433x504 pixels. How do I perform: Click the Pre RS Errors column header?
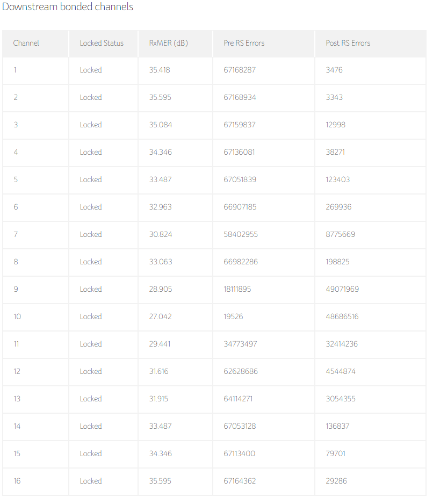244,43
